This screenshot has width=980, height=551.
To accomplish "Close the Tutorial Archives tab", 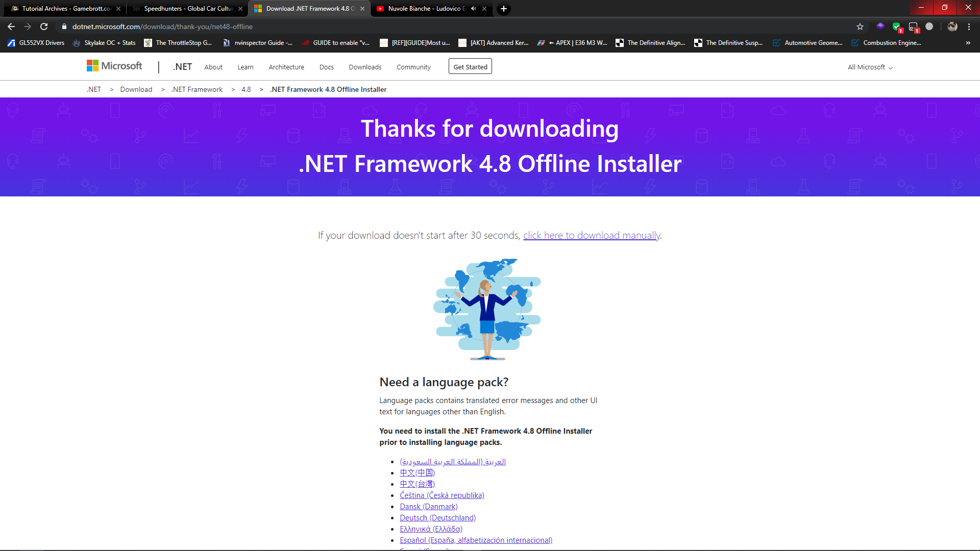I will [x=118, y=9].
